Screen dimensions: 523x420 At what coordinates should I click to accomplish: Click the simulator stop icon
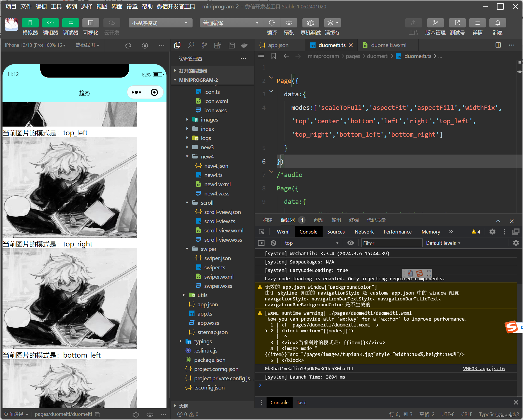pos(145,45)
